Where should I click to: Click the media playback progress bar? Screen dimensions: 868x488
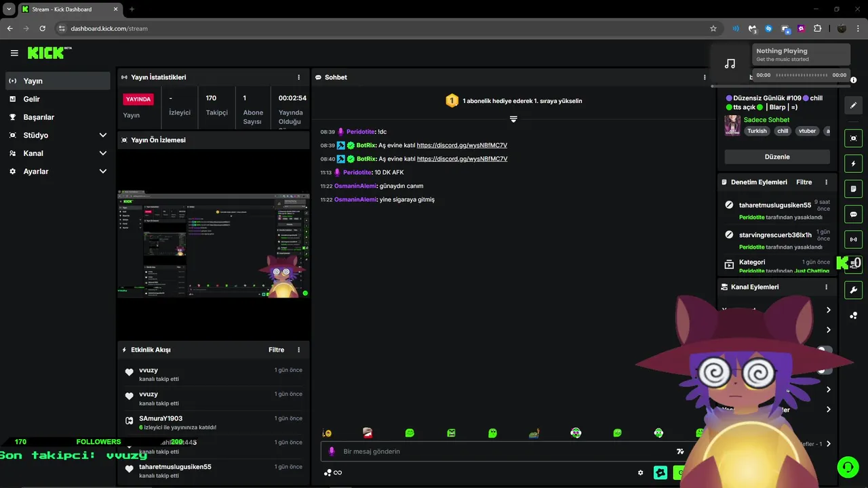tap(802, 75)
